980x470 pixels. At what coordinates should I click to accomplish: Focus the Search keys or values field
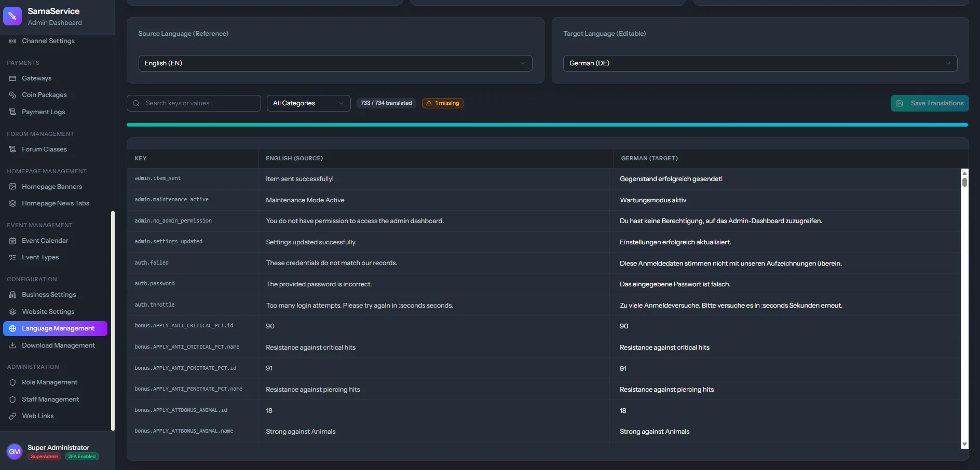click(x=194, y=103)
